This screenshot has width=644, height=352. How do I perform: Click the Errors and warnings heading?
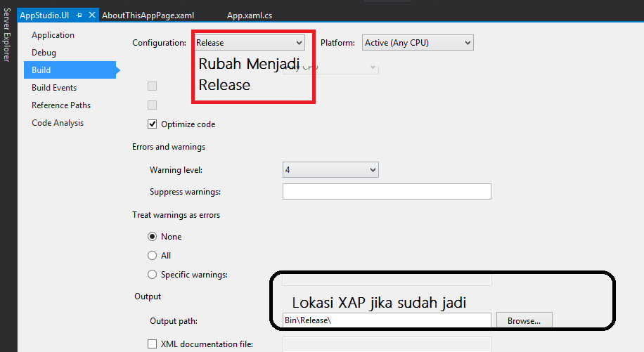(x=169, y=147)
